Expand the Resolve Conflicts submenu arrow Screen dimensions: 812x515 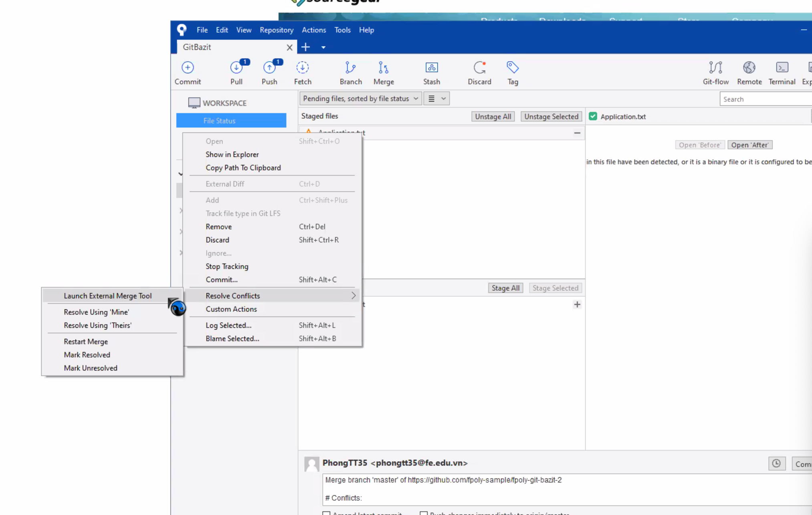coord(353,296)
